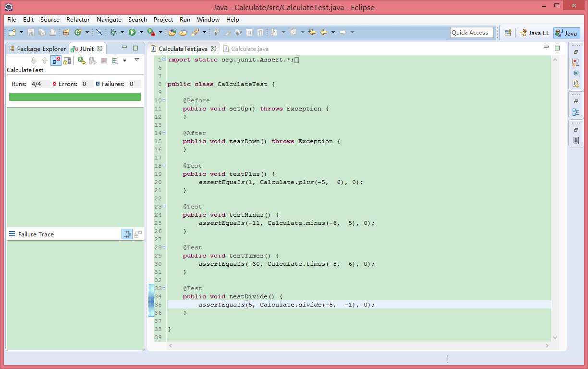
Task: Open the Run dropdown arrow
Action: [x=141, y=33]
